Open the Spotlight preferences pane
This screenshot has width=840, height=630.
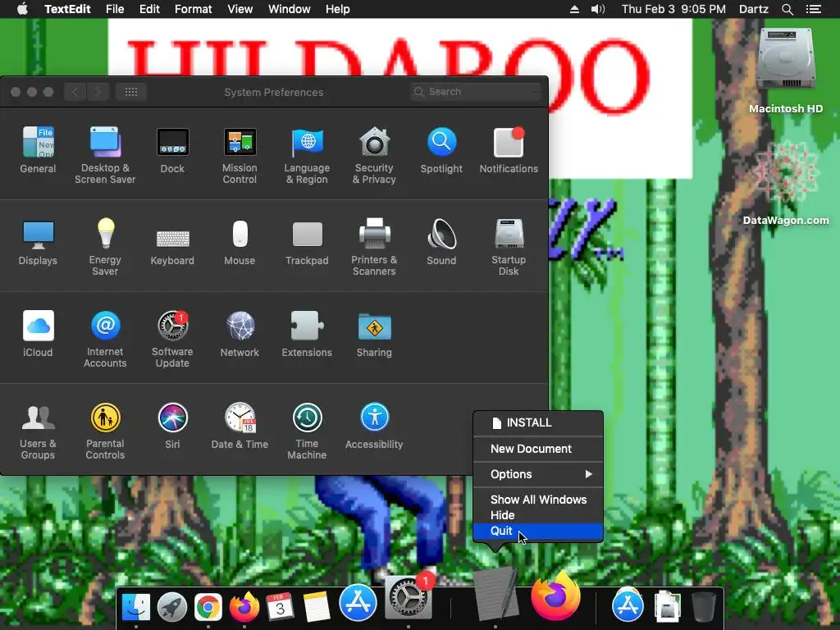[441, 149]
